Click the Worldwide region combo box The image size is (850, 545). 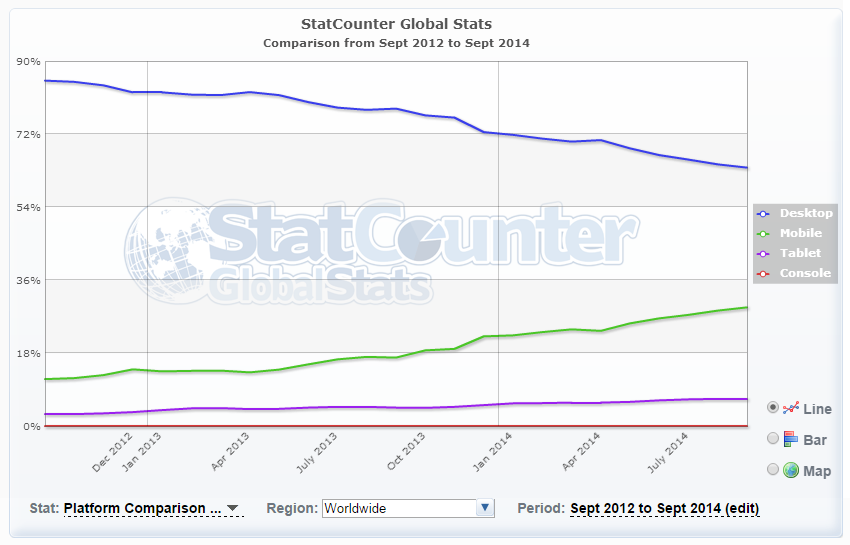coord(399,508)
